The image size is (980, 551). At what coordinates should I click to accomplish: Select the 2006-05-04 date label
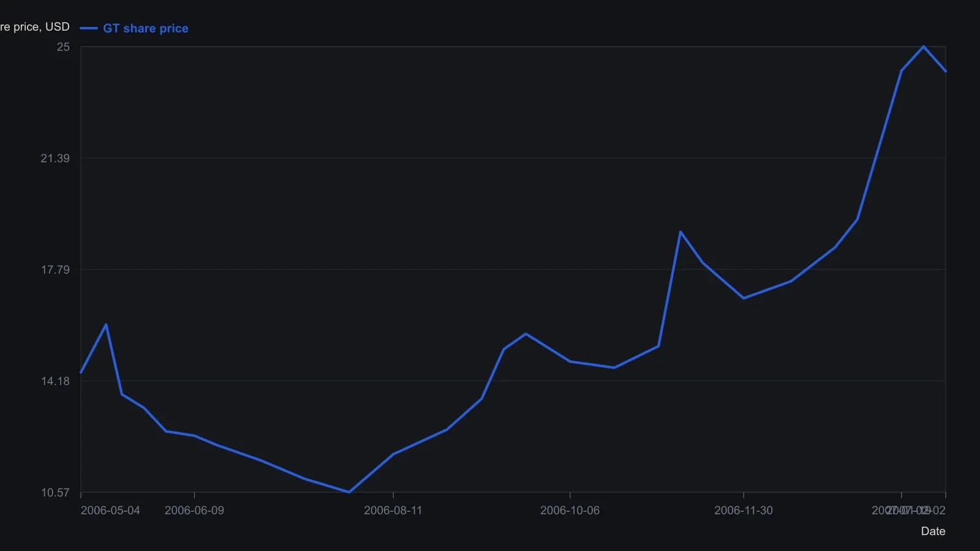110,510
